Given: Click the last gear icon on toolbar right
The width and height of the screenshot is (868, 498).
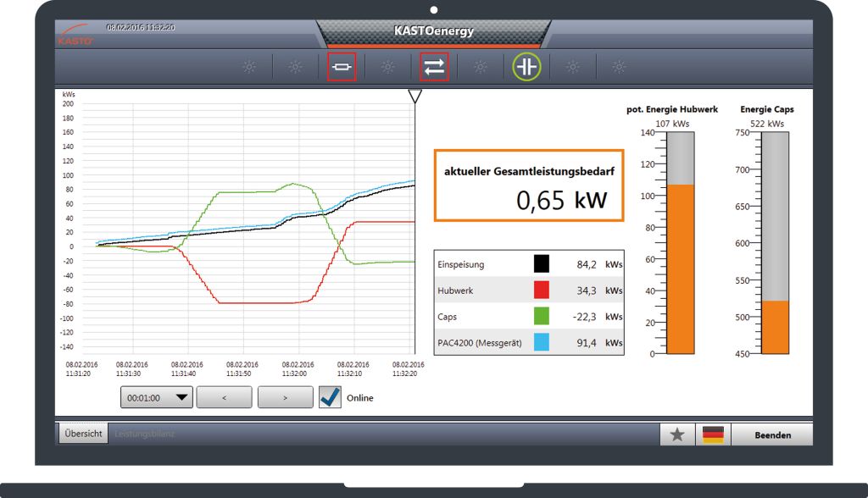Looking at the screenshot, I should pyautogui.click(x=619, y=67).
